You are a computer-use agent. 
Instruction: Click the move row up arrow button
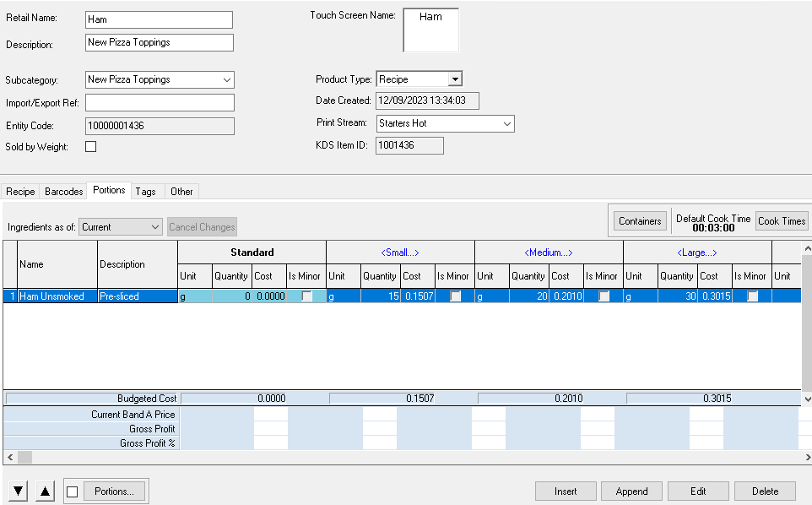click(x=45, y=491)
